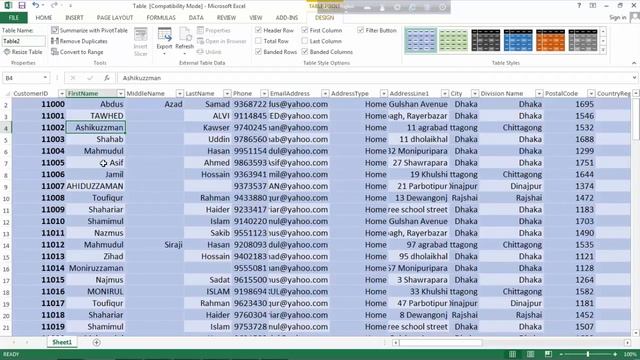This screenshot has height=360, width=640.
Task: Open the LastName filter dropdown
Action: pos(227,93)
